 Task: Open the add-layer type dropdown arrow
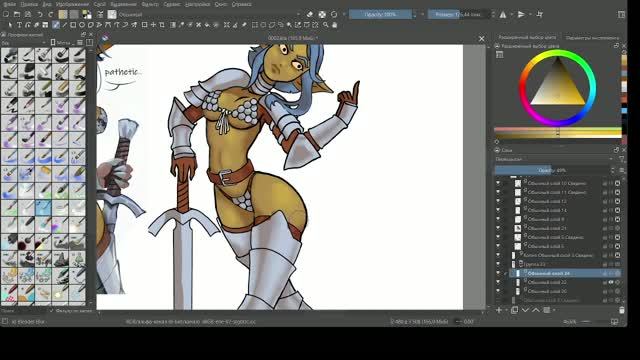coord(506,310)
